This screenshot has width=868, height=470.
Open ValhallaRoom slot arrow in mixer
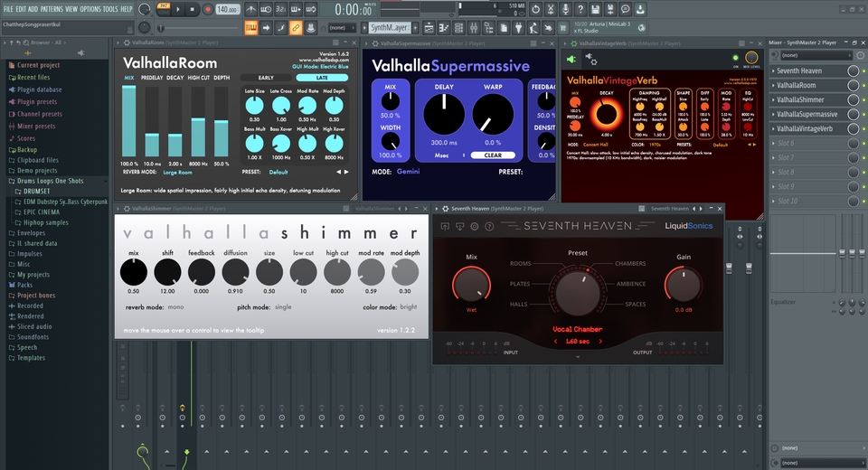(773, 85)
